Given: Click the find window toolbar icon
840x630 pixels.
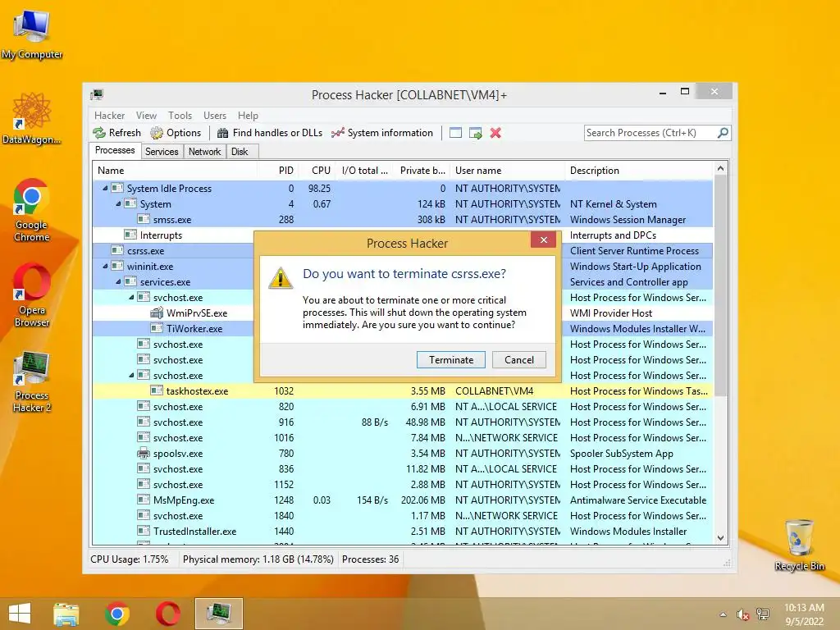Looking at the screenshot, I should [455, 133].
